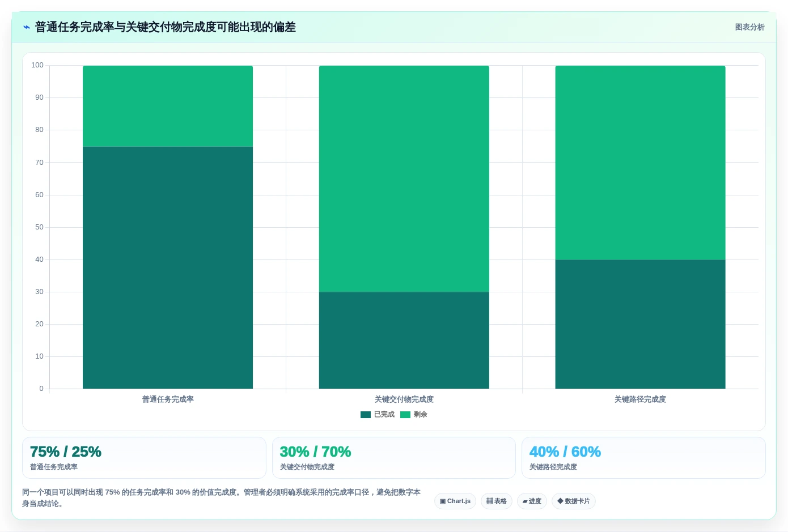Click the 50 y-axis tick label
Viewport: 788px width, 532px height.
pyautogui.click(x=39, y=227)
